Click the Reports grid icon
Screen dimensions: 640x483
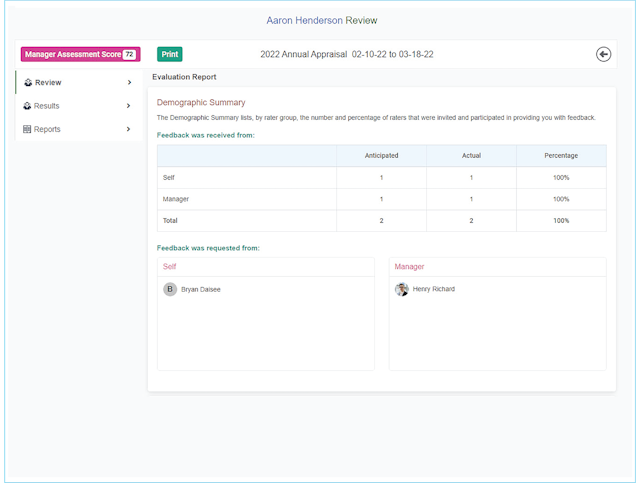point(27,129)
